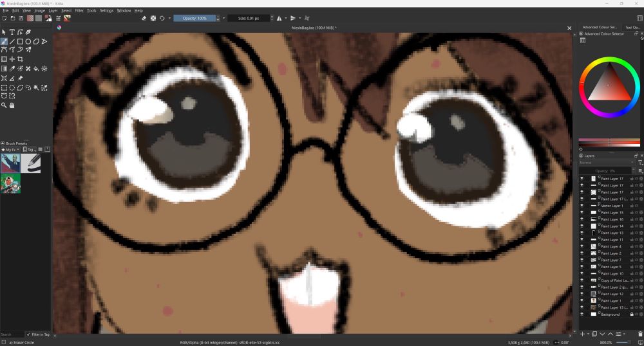
Task: Expand the opacity slider dropdown arrow
Action: click(x=224, y=18)
